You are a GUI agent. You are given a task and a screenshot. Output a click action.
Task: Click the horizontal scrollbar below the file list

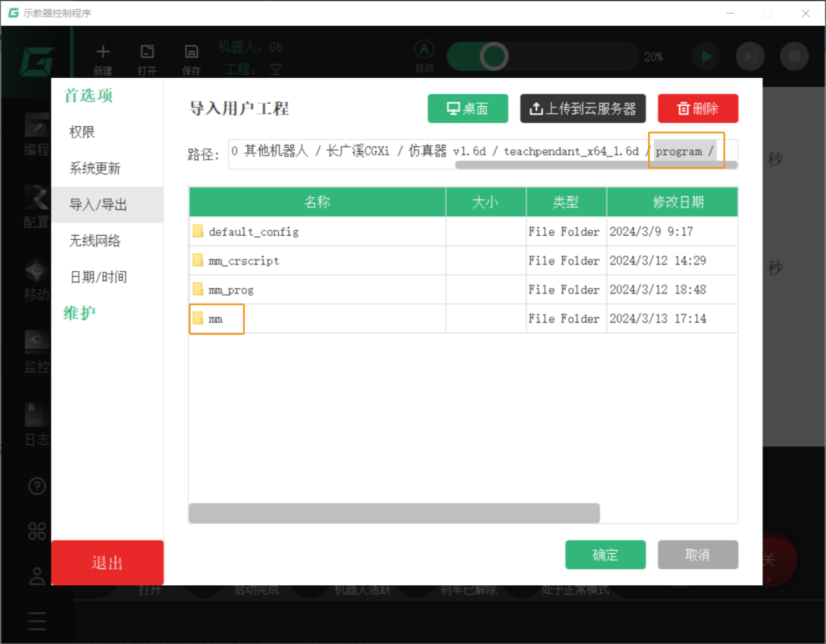[x=394, y=513]
